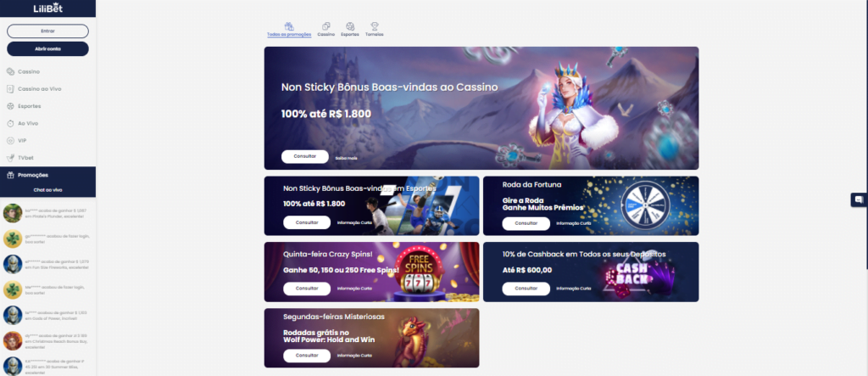Open the TVbet sidebar icon
This screenshot has height=376, width=868.
[x=10, y=158]
